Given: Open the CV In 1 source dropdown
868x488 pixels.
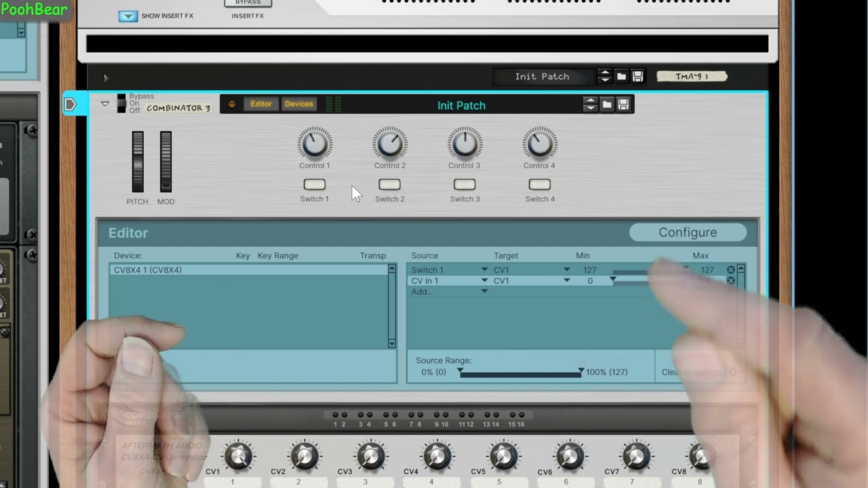Looking at the screenshot, I should [484, 281].
